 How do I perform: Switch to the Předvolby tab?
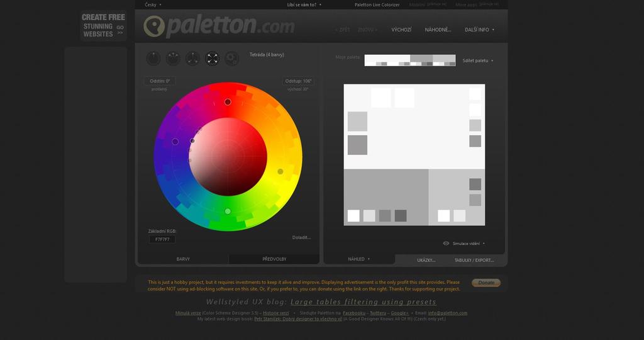tap(274, 259)
